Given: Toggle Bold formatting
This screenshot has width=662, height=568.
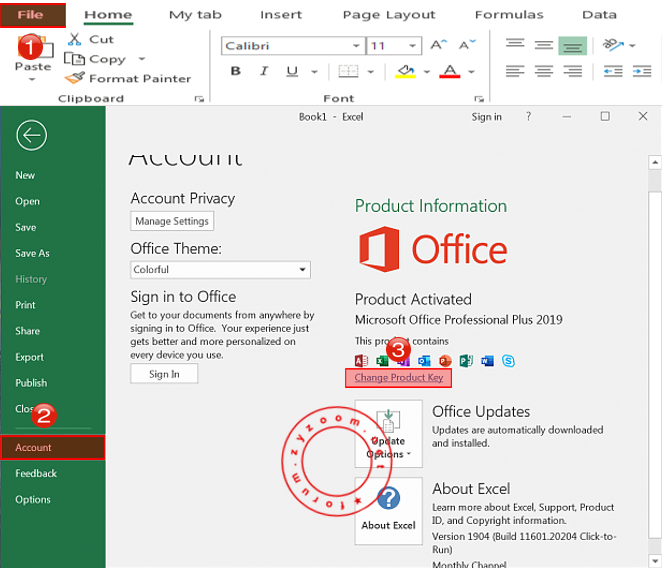Looking at the screenshot, I should tap(236, 71).
